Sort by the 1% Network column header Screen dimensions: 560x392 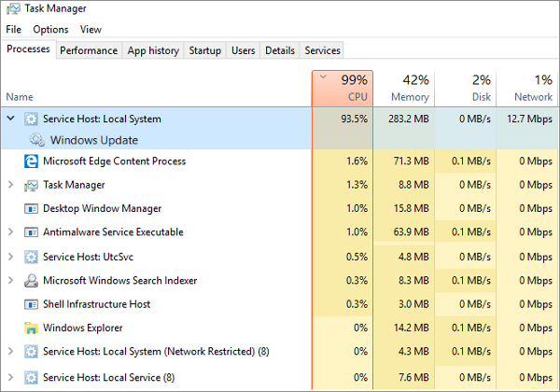527,89
